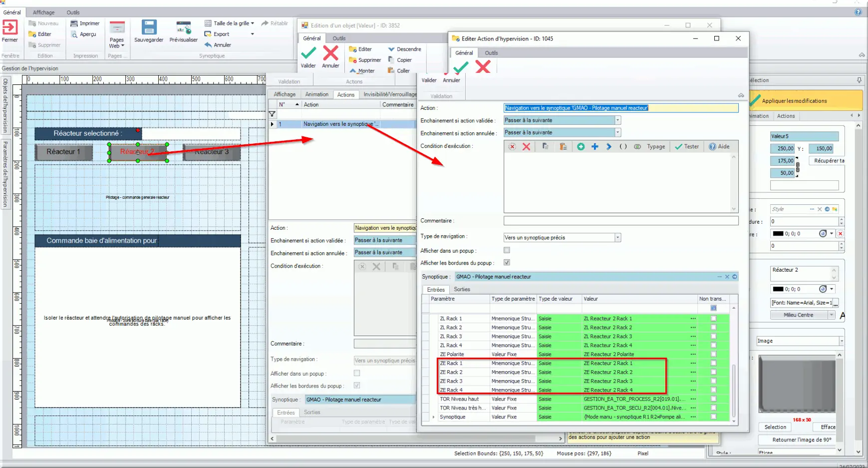Viewport: 868px width, 468px height.
Task: Open the Affichage tab in main ribbon
Action: point(43,12)
